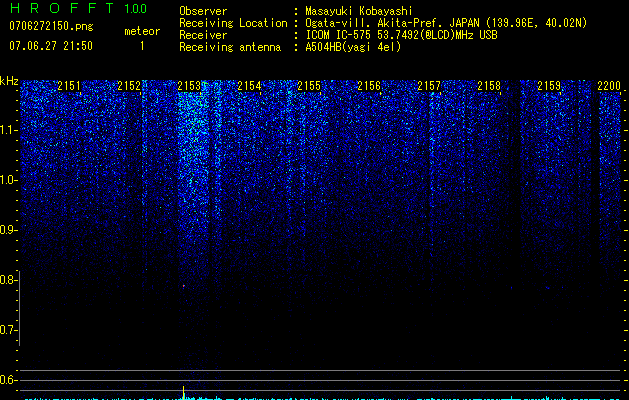629x400 pixels.
Task: Click the meteor count label
Action: click(142, 31)
